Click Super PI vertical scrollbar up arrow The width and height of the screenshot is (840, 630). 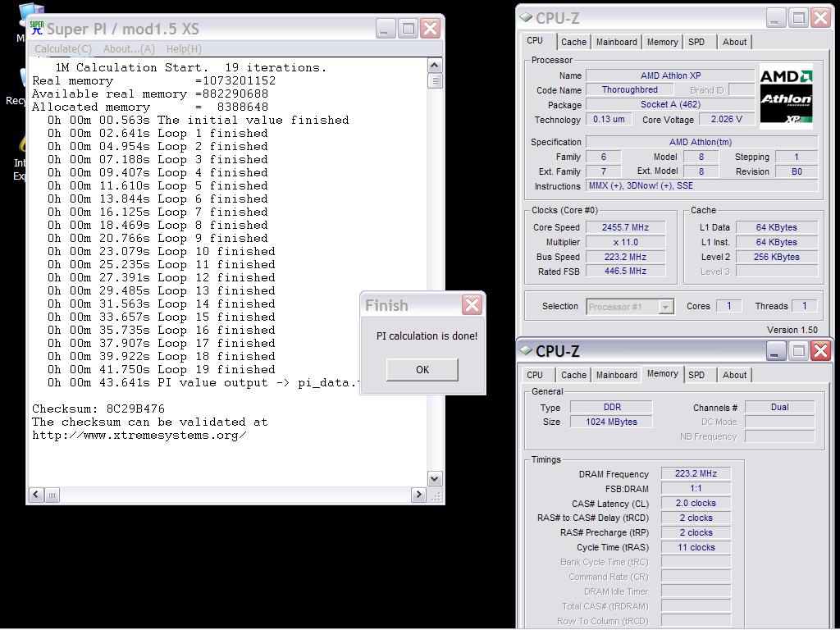(435, 66)
